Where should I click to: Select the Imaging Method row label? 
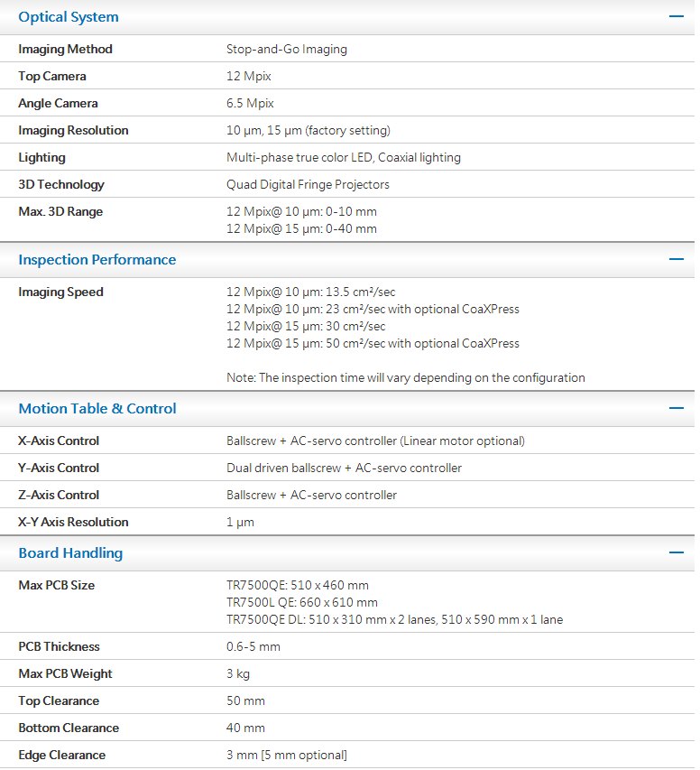coord(65,50)
